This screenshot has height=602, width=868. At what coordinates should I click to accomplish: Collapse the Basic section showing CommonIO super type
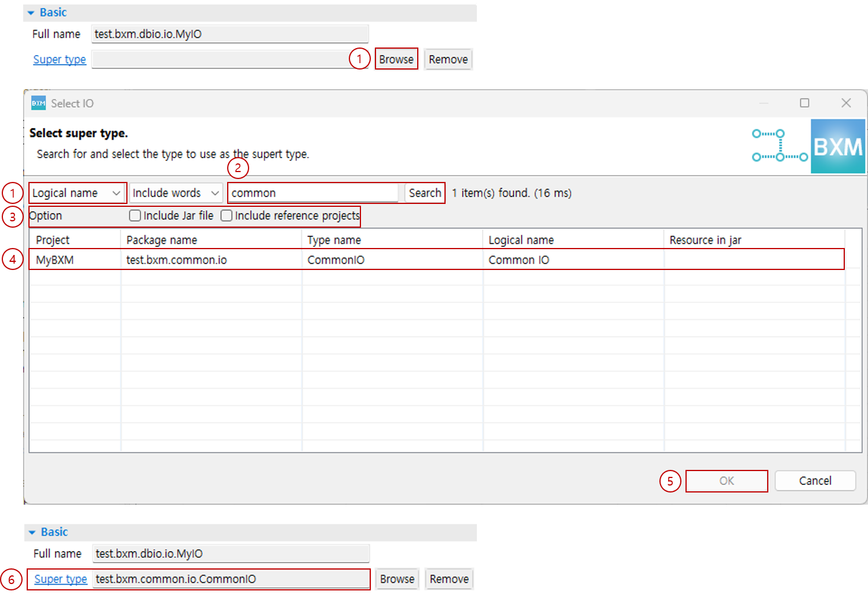coord(33,532)
